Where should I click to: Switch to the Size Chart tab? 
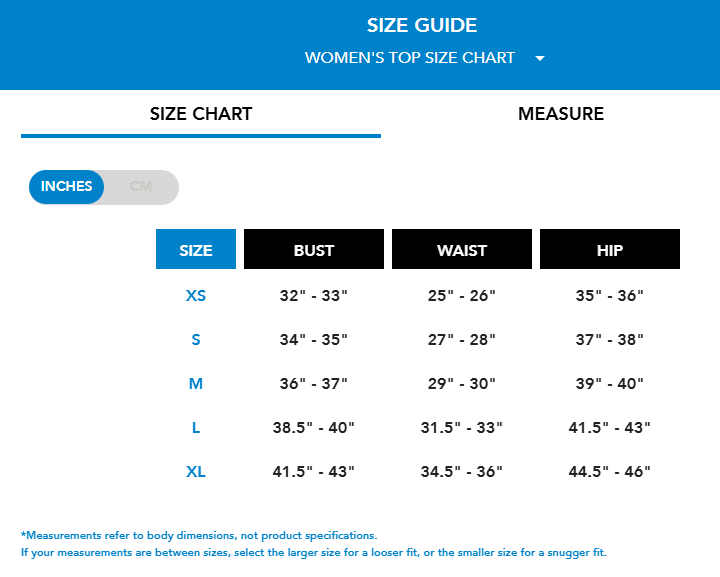pos(201,114)
